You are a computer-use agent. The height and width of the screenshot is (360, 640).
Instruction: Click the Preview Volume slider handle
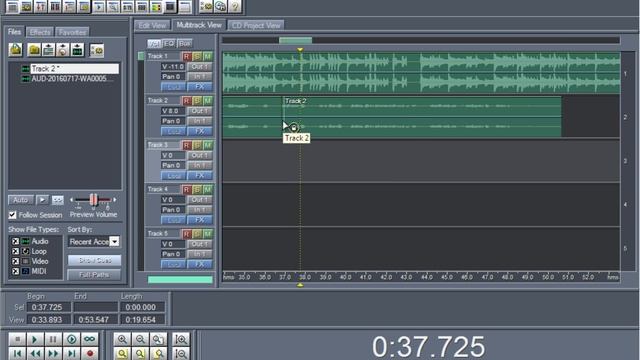point(93,200)
